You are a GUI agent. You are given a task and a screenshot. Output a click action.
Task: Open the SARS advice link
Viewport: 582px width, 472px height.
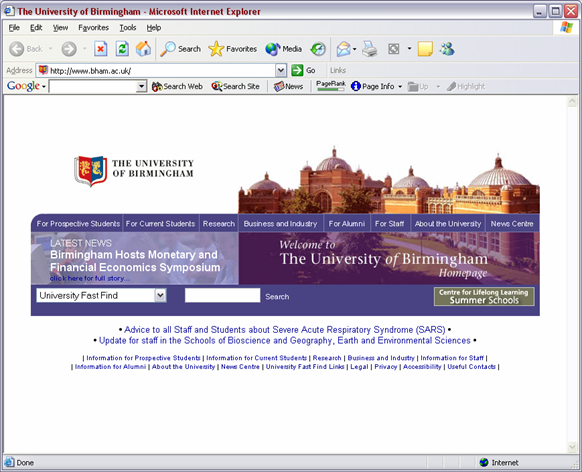click(285, 330)
